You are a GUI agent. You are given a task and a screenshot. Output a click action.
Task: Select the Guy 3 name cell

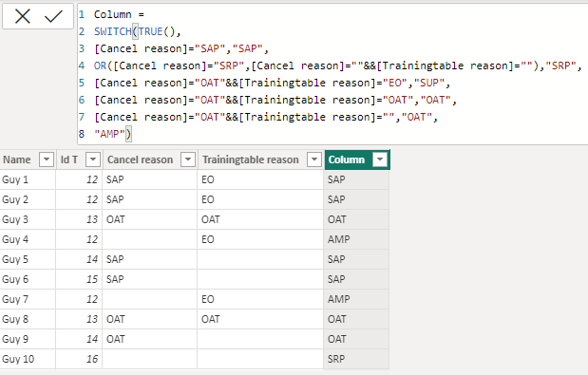[x=28, y=219]
